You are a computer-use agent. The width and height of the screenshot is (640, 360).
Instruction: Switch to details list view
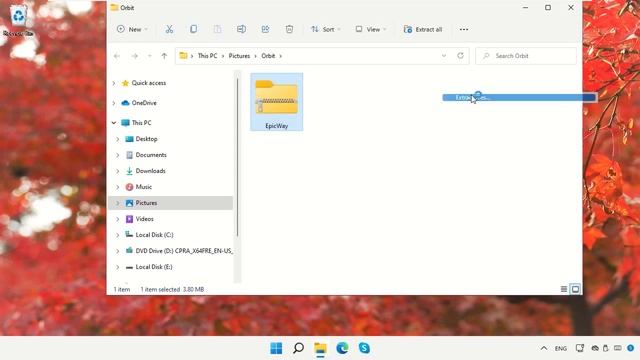click(x=564, y=289)
